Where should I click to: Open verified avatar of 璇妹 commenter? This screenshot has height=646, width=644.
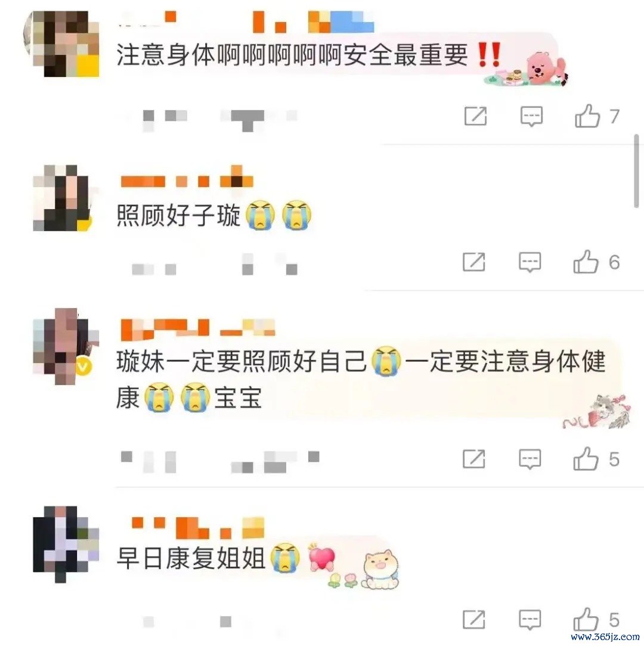coord(64,345)
